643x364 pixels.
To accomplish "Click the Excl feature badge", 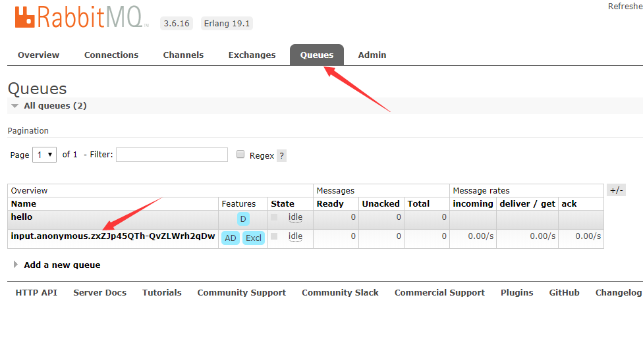I will (254, 238).
